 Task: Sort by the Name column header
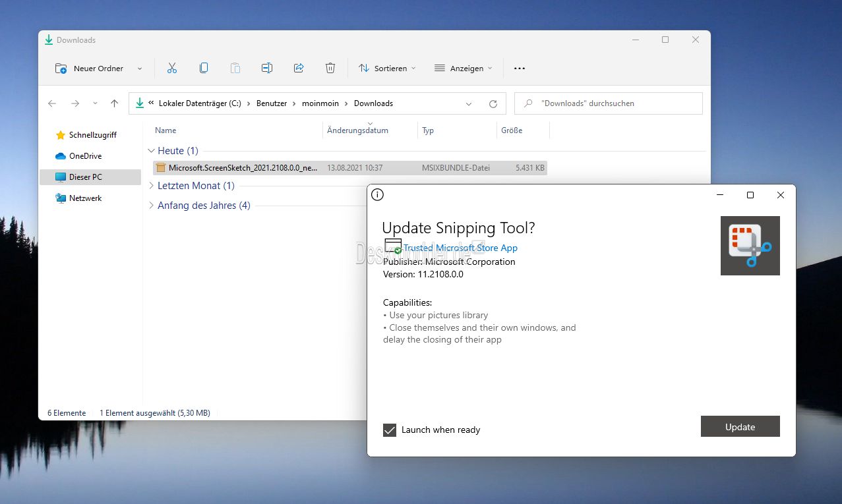pos(165,130)
